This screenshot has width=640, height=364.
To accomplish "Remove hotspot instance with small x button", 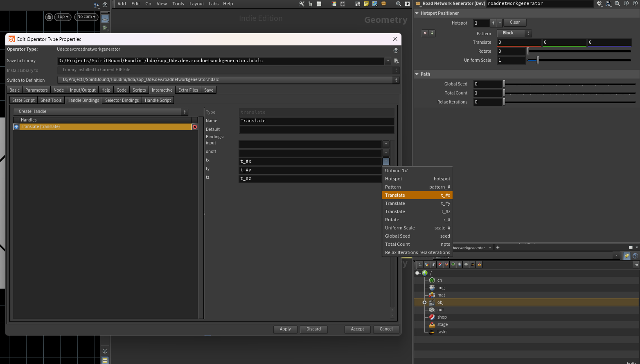I will pos(425,33).
